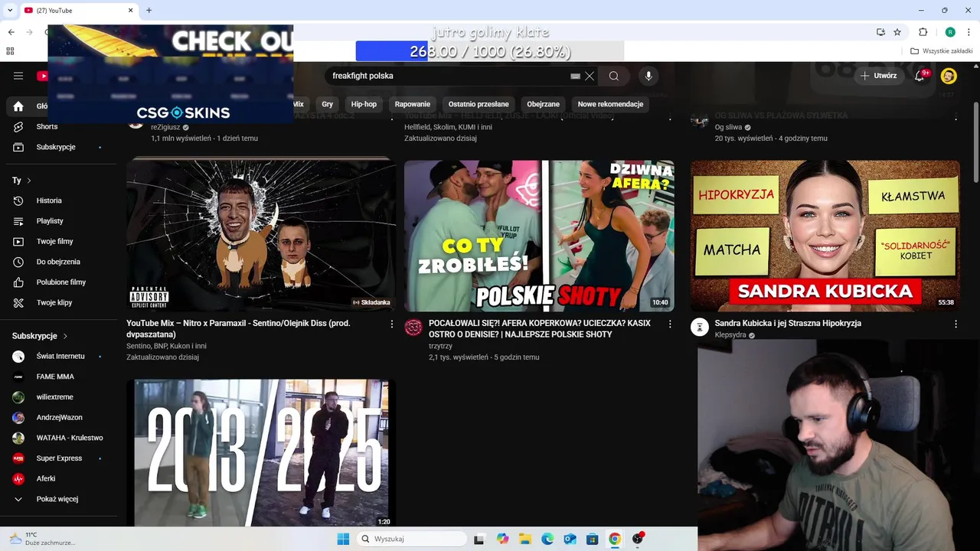Viewport: 980px width, 551px height.
Task: Click the Wyszukaj taskbar search box
Action: click(x=412, y=539)
